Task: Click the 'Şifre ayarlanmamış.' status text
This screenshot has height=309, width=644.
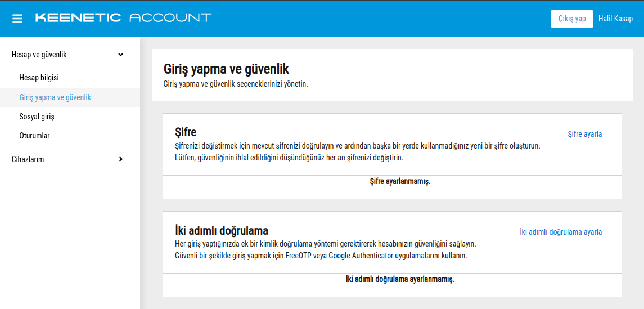Action: pos(400,181)
